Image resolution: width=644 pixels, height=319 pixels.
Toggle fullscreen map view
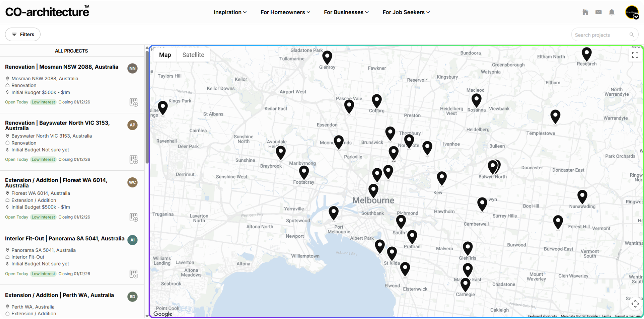[635, 55]
